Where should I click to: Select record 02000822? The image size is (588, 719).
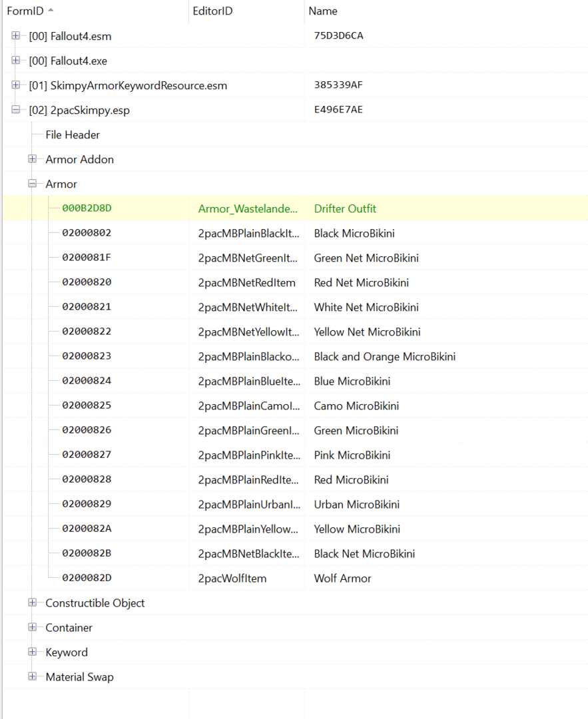(x=87, y=332)
